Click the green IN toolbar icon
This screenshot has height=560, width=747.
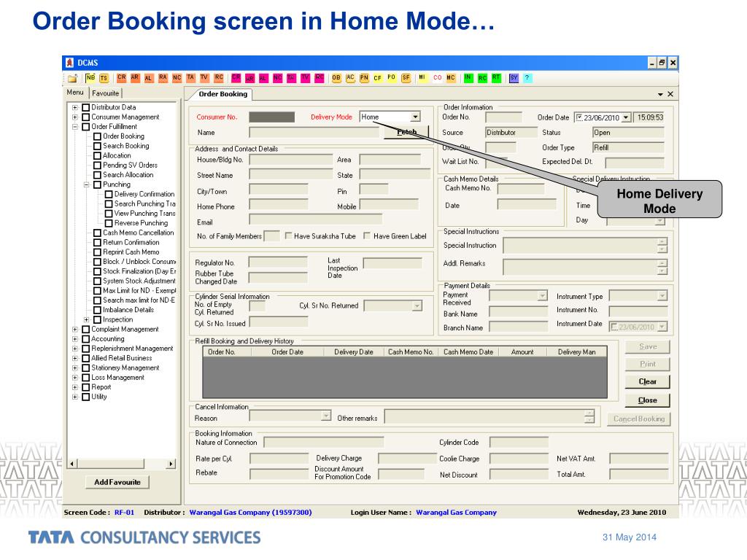pos(468,77)
